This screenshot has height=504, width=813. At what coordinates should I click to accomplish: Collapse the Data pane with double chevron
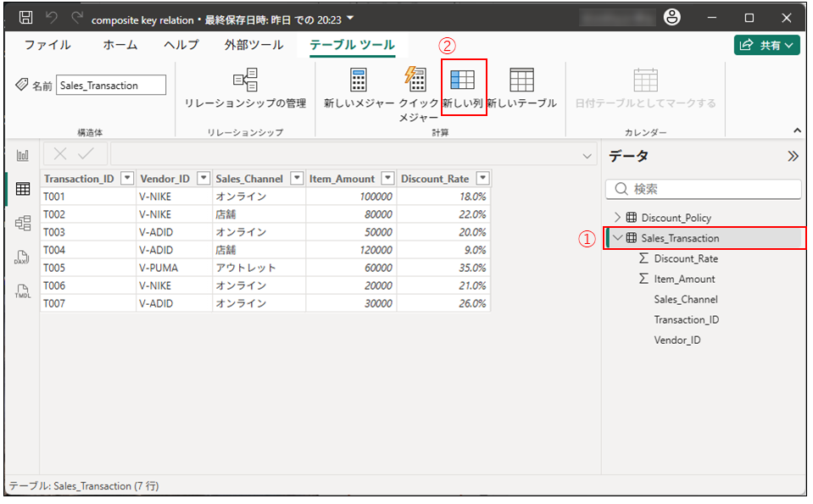tap(793, 157)
